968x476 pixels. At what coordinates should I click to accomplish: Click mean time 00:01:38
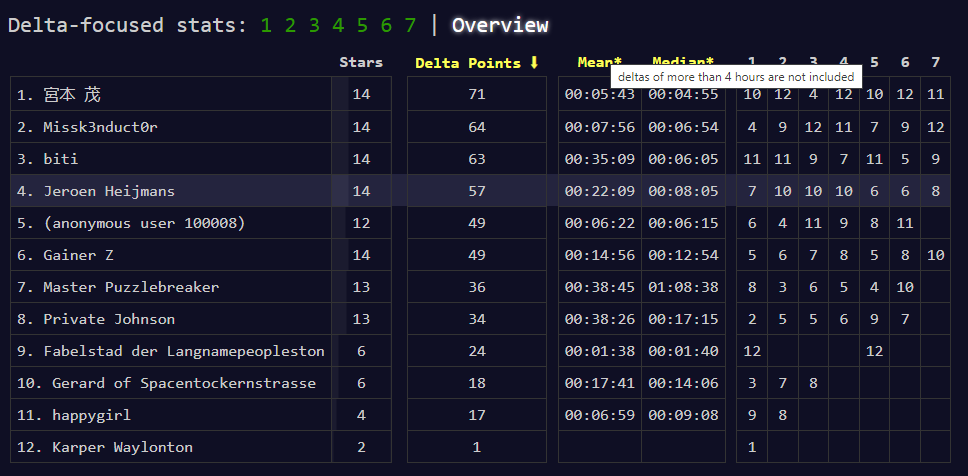599,352
